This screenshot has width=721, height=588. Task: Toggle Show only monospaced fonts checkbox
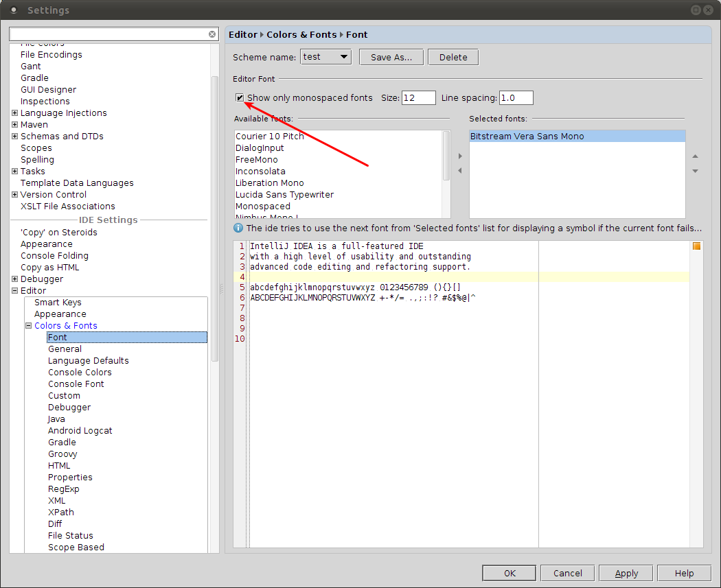pyautogui.click(x=240, y=97)
